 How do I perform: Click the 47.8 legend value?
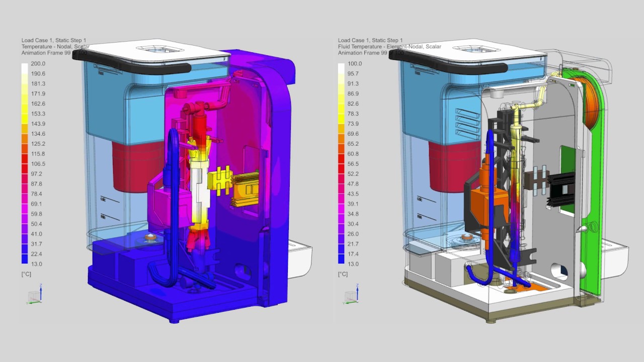[x=353, y=184]
